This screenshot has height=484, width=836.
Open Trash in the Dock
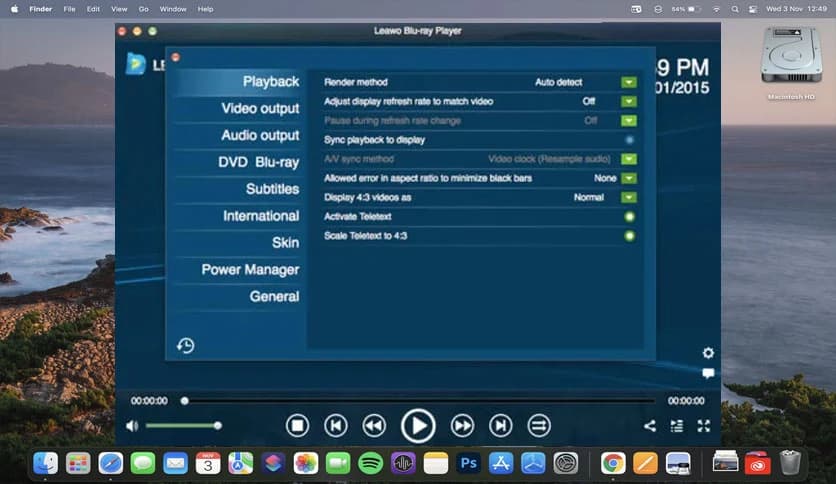point(790,463)
